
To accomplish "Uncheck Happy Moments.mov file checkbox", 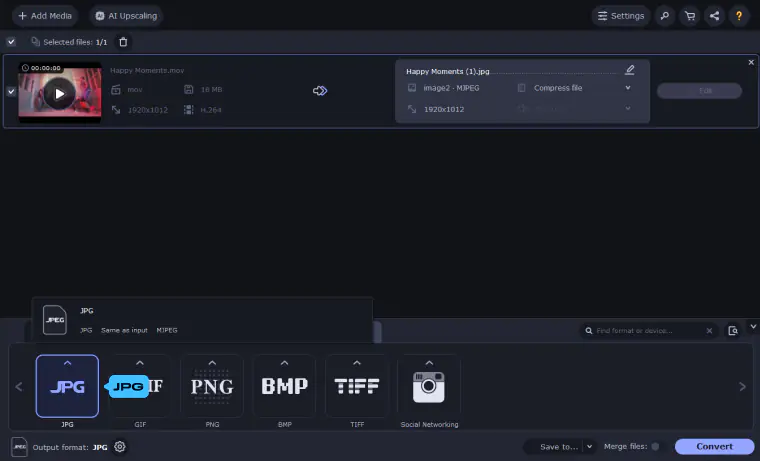I will point(11,91).
